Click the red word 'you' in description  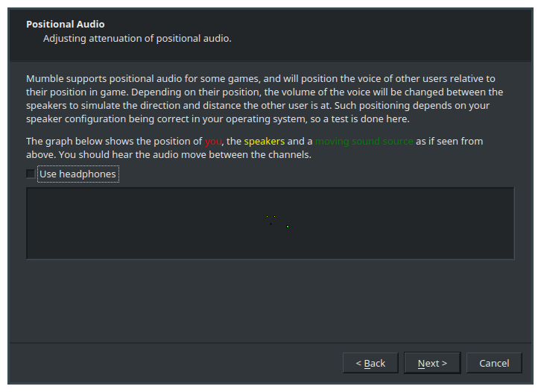pyautogui.click(x=213, y=142)
